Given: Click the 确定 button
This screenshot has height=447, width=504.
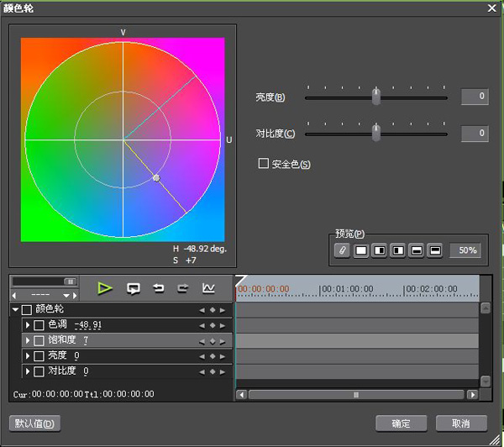Looking at the screenshot, I should (x=402, y=423).
